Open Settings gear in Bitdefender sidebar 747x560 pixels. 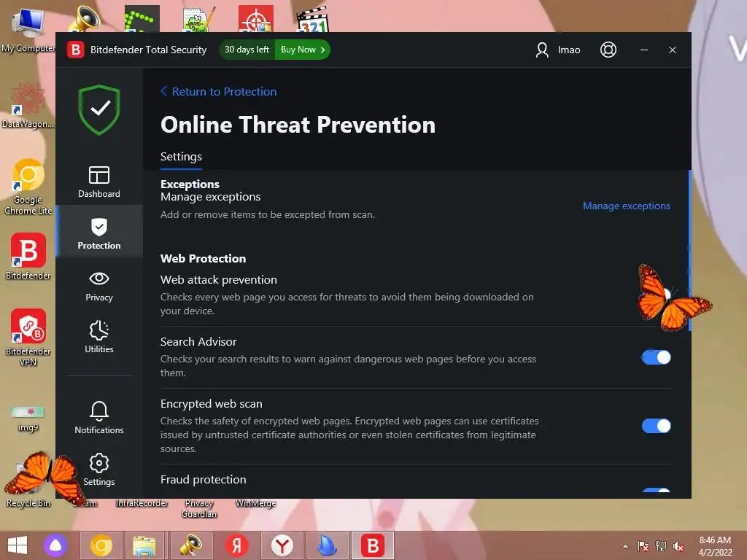pos(99,470)
